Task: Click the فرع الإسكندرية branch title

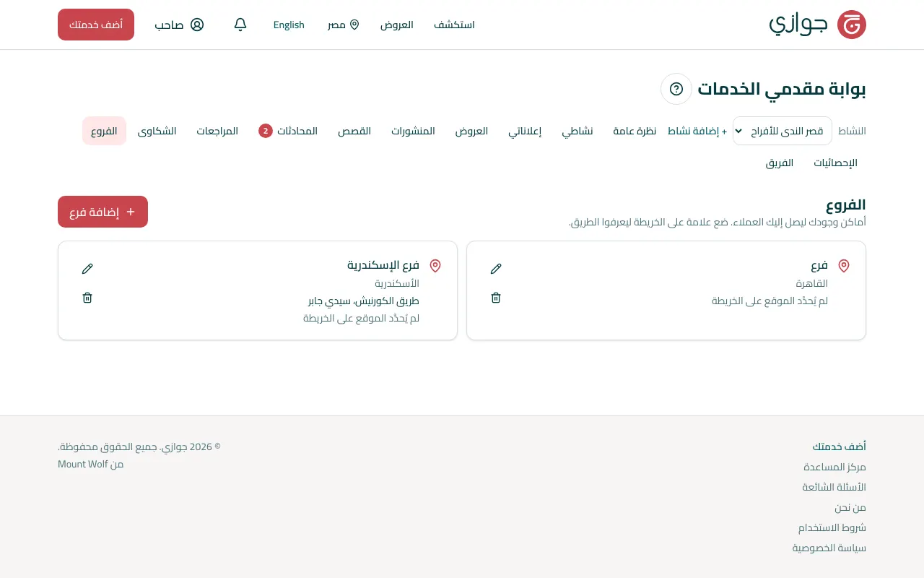Action: click(383, 265)
